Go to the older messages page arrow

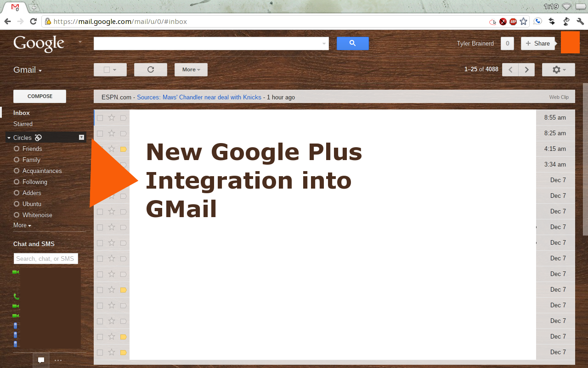[x=526, y=69]
